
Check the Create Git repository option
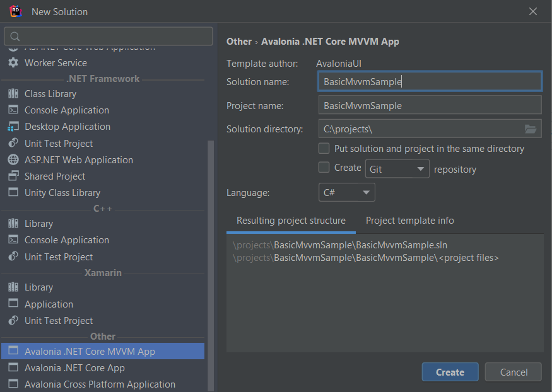pyautogui.click(x=324, y=169)
